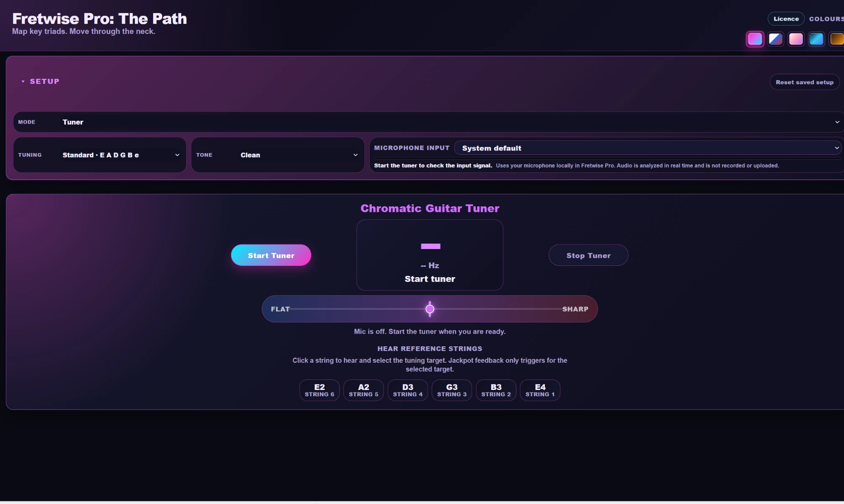Click the MICROPHONE INPUT label
This screenshot has width=844, height=504.
point(412,148)
